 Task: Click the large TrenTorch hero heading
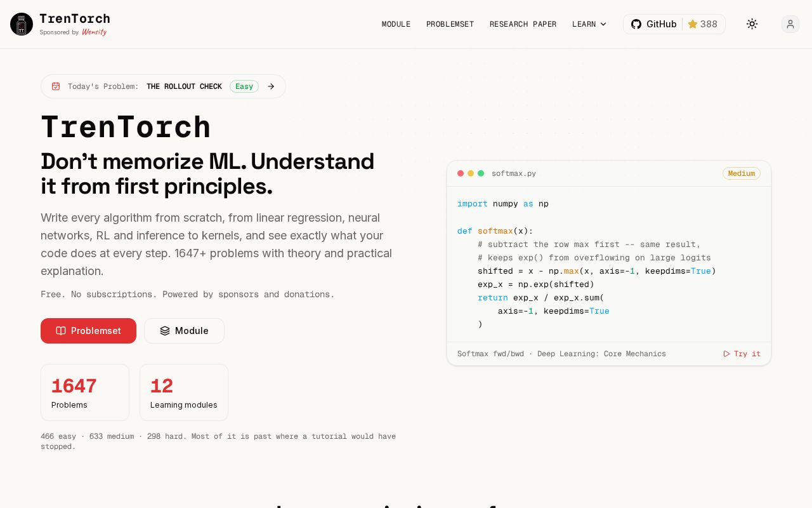[x=126, y=127]
